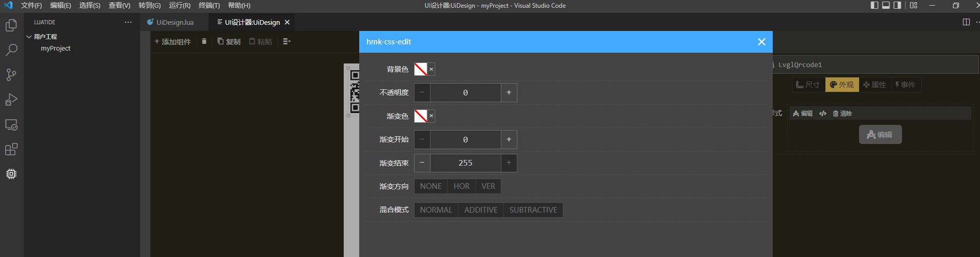Open the 运行(R) menu
The image size is (980, 257).
point(180,5)
